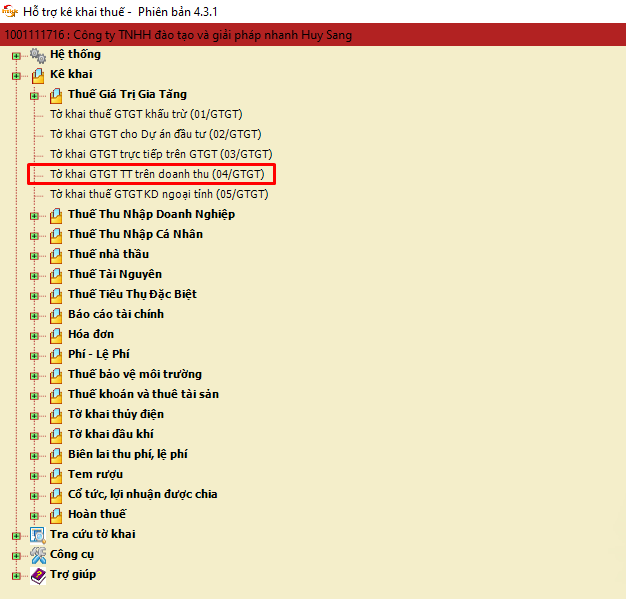The width and height of the screenshot is (626, 599).
Task: Expand the Thuế Tài Nguyên node
Action: pyautogui.click(x=34, y=276)
